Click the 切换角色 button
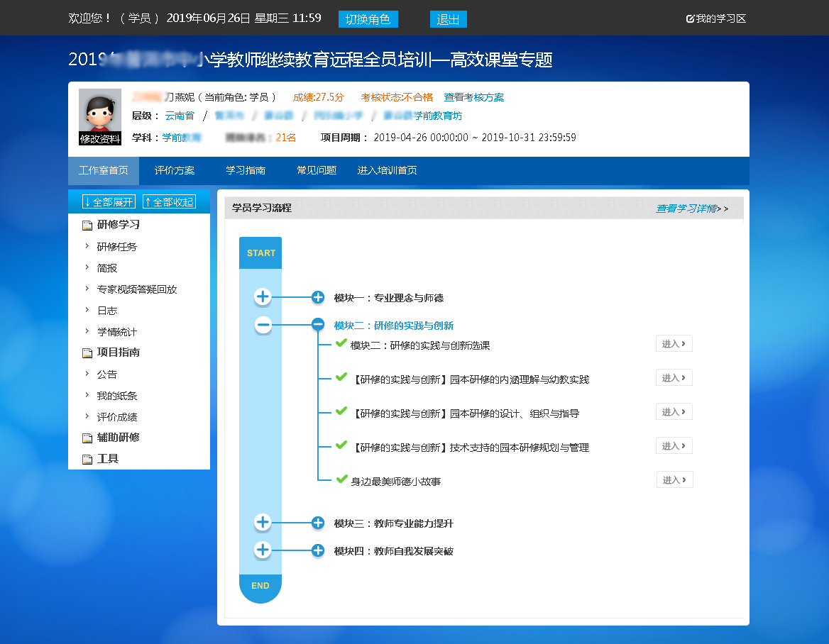This screenshot has width=829, height=644. tap(368, 19)
